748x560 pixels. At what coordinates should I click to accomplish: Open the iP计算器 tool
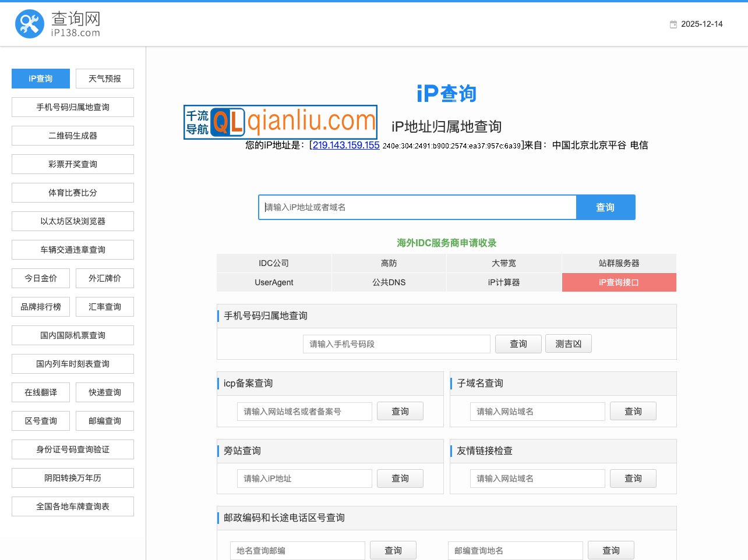504,282
